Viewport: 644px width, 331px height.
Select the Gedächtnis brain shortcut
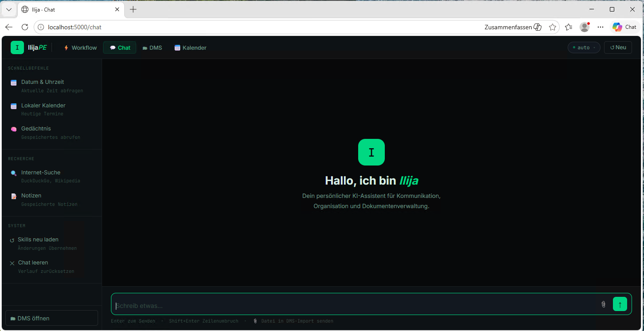52,133
